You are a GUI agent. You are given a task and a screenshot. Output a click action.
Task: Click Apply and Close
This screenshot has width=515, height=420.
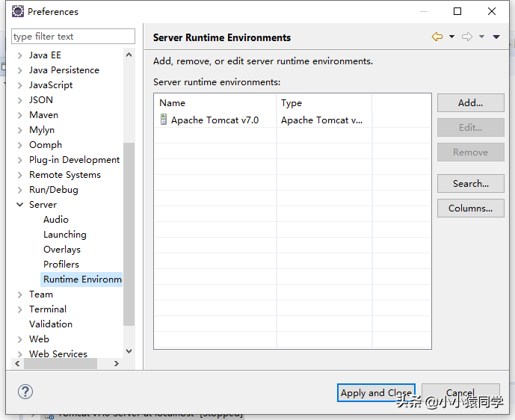pos(376,393)
